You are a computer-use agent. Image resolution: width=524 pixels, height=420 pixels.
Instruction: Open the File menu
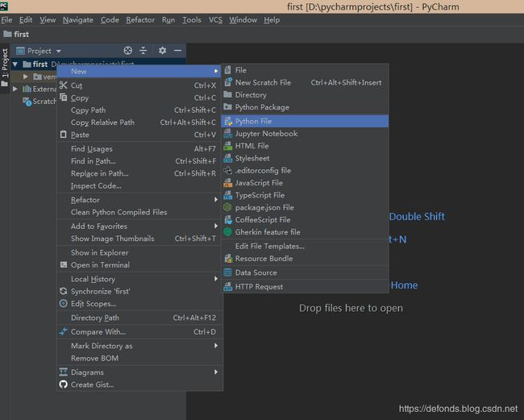6,20
